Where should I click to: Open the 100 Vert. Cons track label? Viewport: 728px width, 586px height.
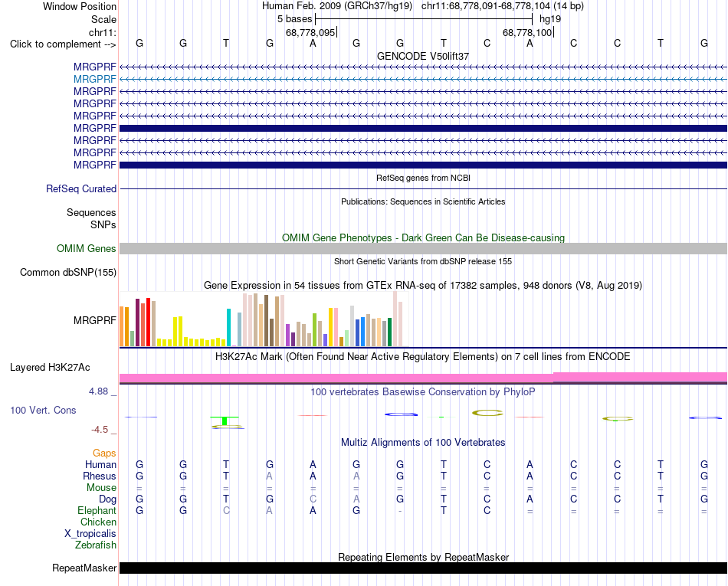[x=43, y=410]
